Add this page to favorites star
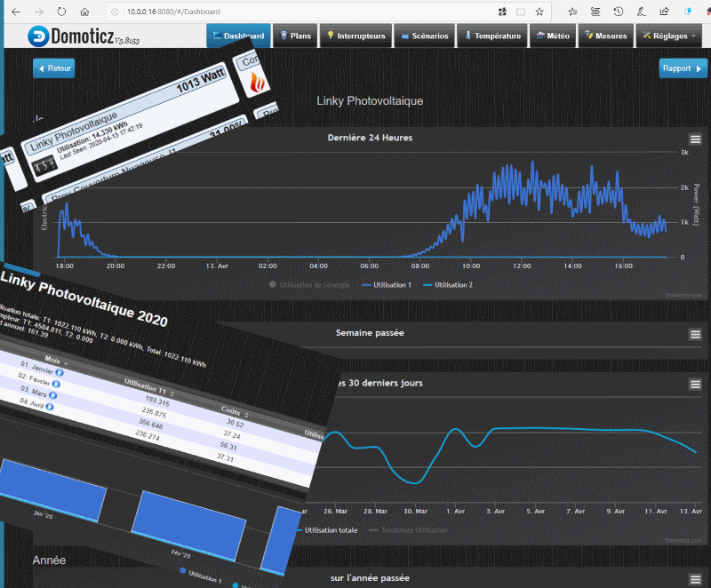This screenshot has height=588, width=711. 539,12
